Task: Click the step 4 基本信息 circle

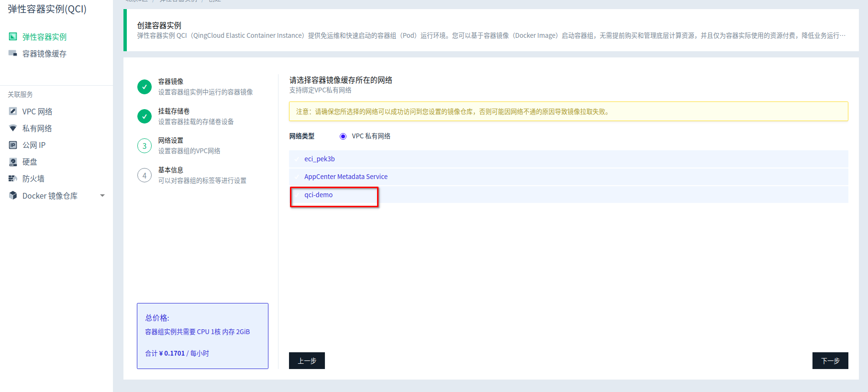Action: [145, 176]
